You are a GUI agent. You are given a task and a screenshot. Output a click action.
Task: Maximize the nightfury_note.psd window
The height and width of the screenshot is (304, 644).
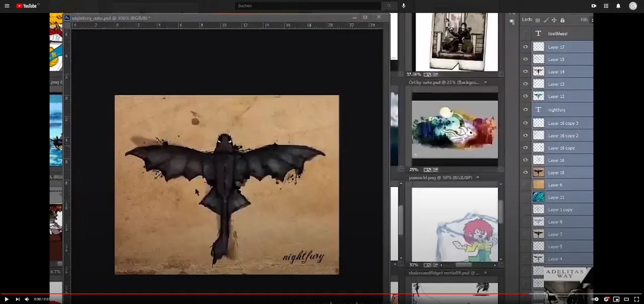point(365,17)
